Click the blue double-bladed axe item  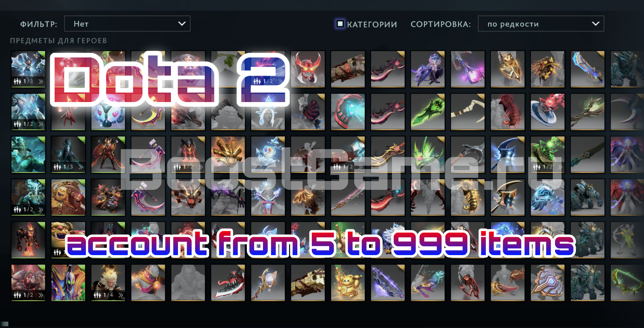(x=508, y=155)
